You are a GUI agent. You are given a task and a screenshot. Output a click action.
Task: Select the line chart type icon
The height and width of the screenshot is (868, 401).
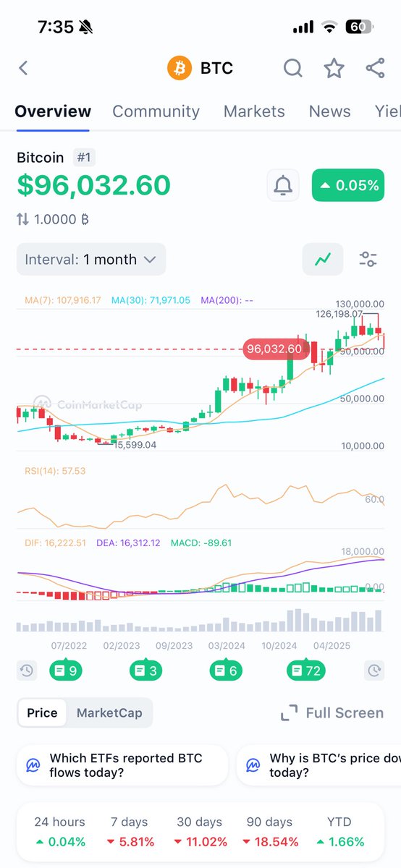coord(323,259)
